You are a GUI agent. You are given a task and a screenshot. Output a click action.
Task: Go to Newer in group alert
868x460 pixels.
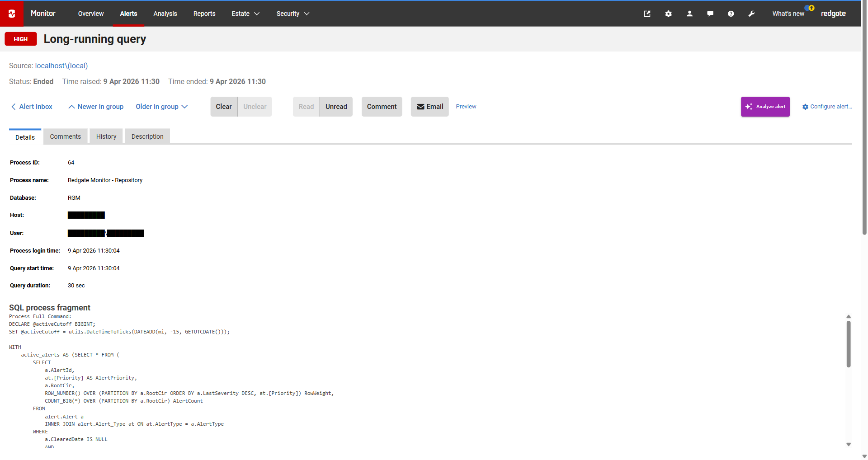pyautogui.click(x=96, y=107)
